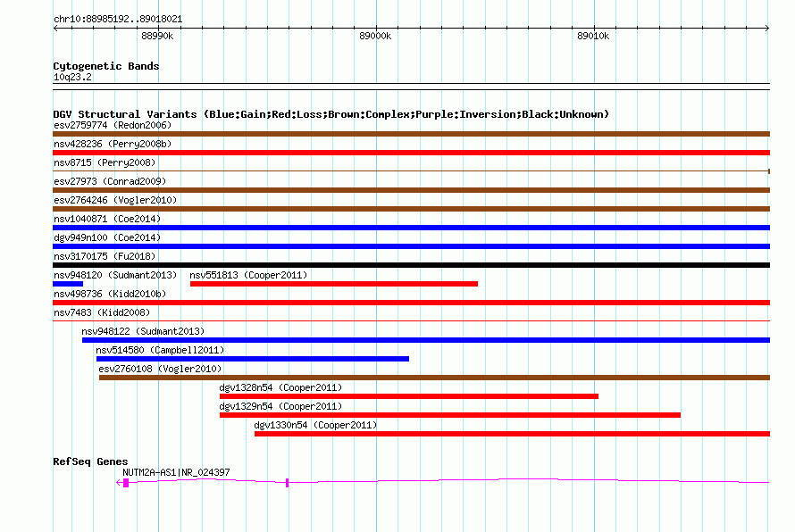Screen dimensions: 795x532
Task: Click the nsv428236 (Perry2008b) label
Action: (x=113, y=144)
